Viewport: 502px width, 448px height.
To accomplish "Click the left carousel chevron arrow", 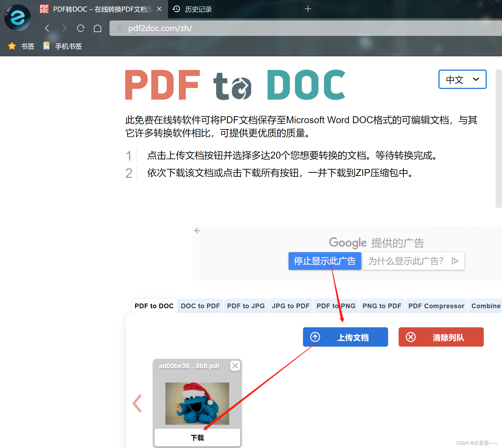I will (137, 404).
